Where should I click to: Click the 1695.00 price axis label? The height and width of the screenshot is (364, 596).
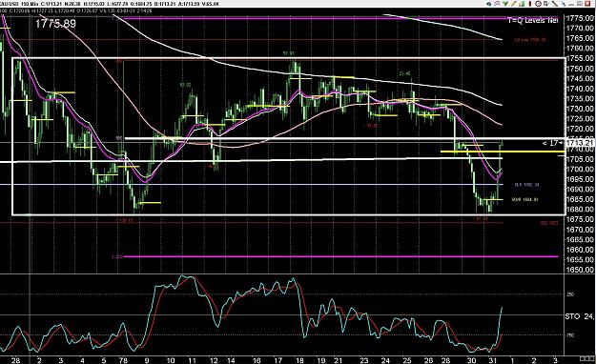(x=580, y=179)
